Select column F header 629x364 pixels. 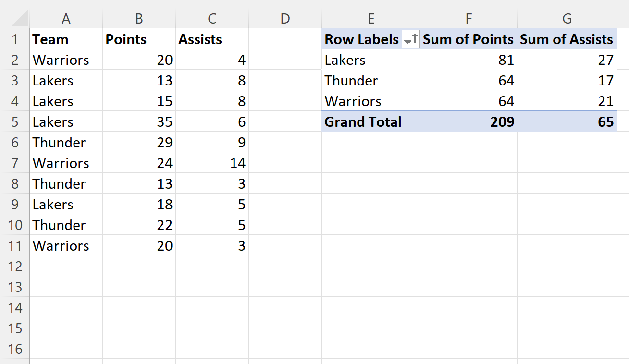[469, 19]
